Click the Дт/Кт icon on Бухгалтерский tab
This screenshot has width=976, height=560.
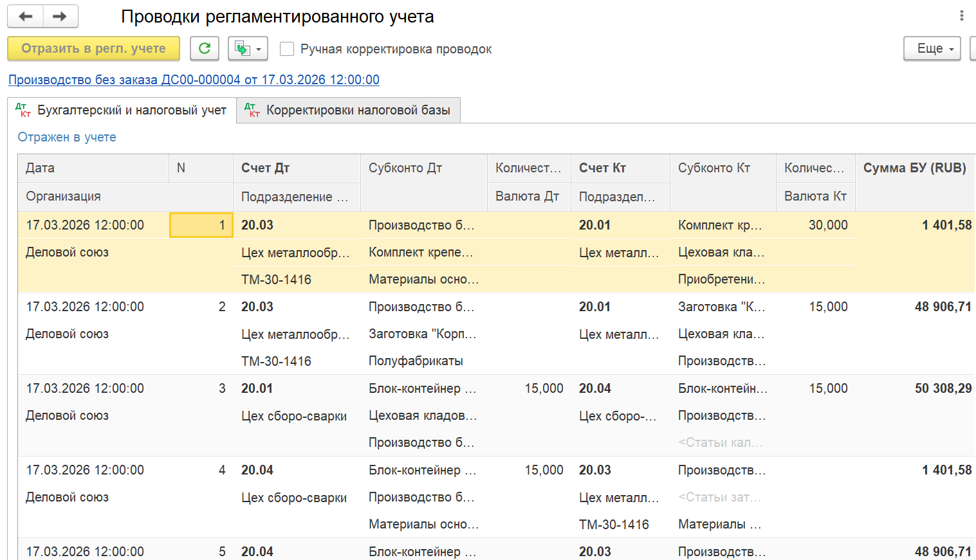point(23,111)
